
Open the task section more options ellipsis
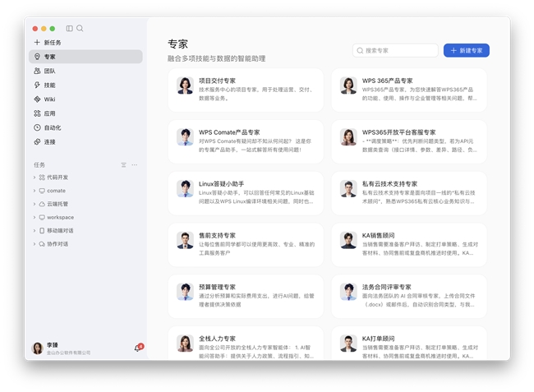135,165
